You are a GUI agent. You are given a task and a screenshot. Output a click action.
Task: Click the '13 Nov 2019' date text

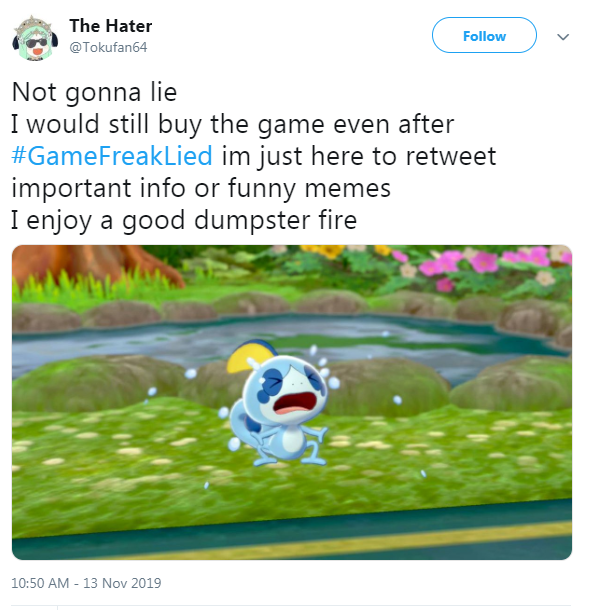click(x=122, y=583)
